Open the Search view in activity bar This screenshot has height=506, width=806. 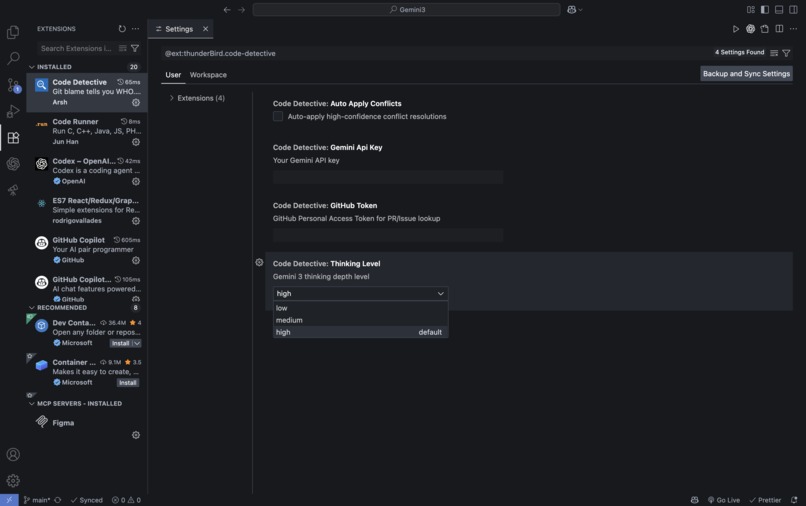click(x=13, y=58)
